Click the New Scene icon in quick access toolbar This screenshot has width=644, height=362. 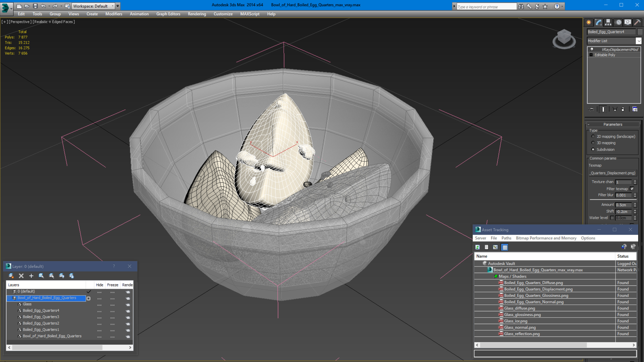(x=19, y=6)
